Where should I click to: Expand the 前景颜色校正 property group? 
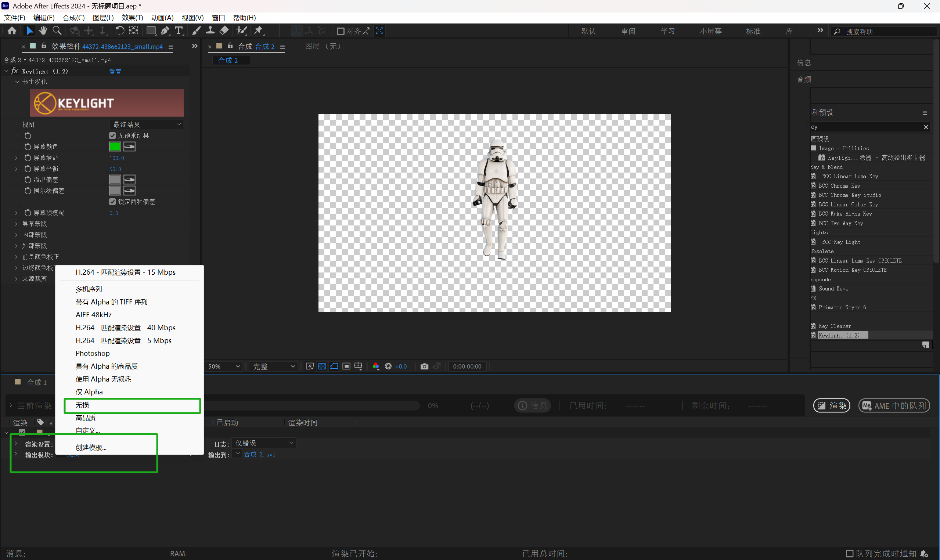tap(16, 256)
